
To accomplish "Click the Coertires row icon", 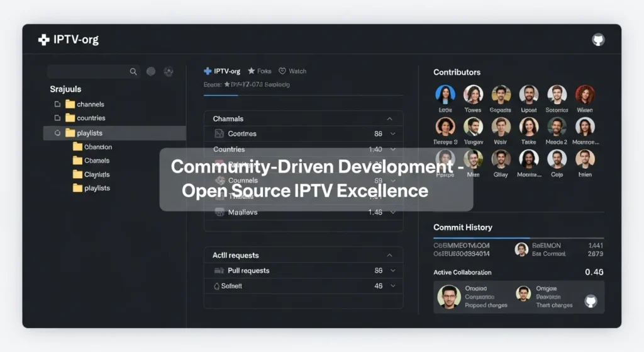I will tap(219, 133).
